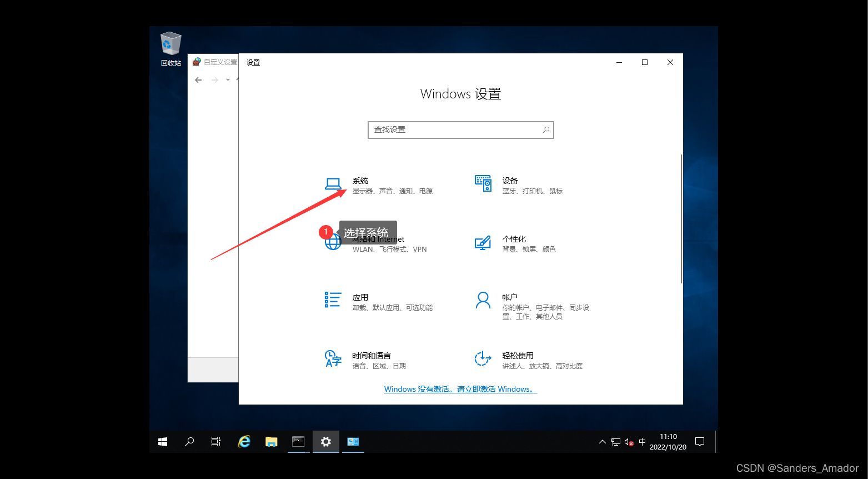Open Action Center in the system tray
This screenshot has width=868, height=479.
[x=699, y=441]
